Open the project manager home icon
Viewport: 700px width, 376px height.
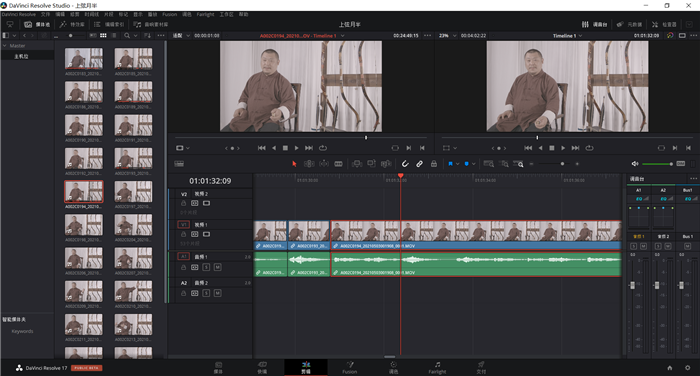[670, 368]
